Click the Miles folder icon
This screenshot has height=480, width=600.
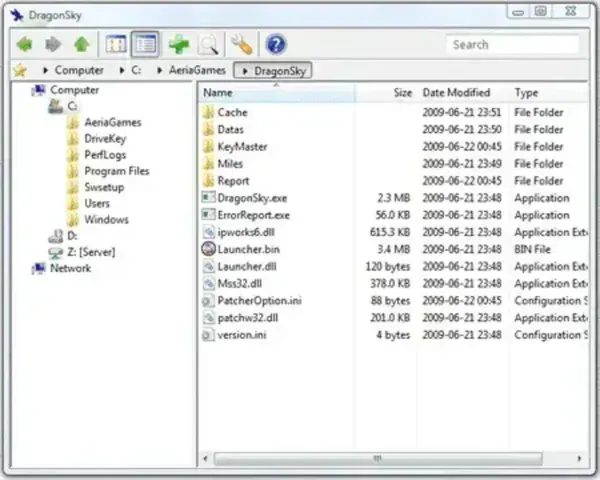point(209,164)
